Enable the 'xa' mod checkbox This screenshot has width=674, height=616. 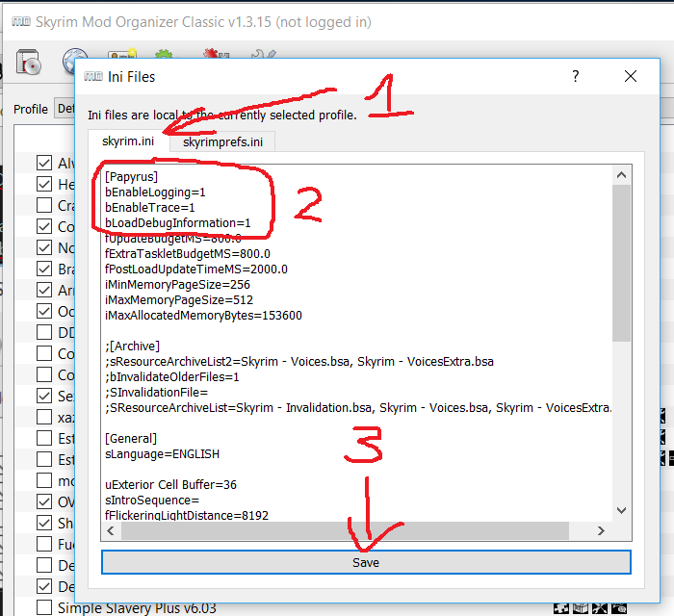click(44, 417)
